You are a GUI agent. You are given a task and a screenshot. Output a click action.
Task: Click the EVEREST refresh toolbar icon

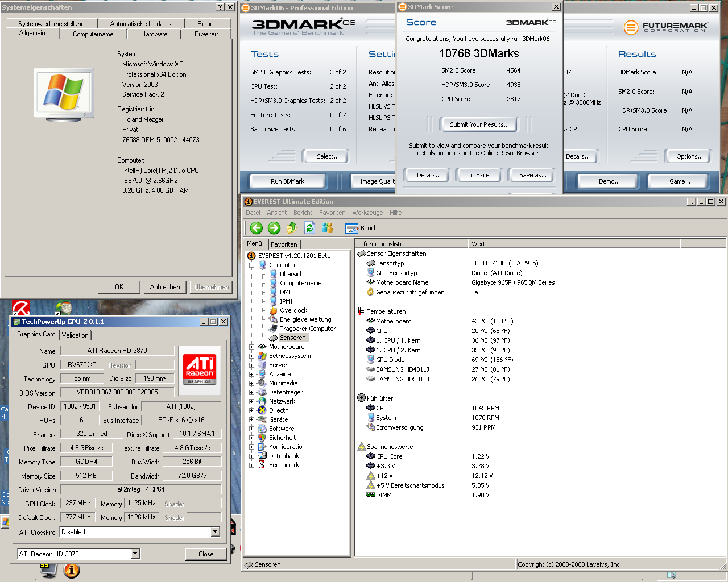(x=309, y=228)
